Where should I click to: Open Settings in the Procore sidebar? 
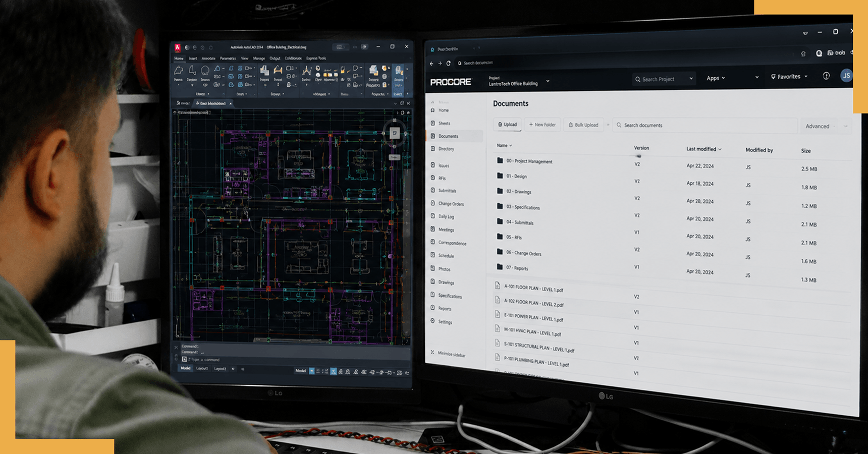pos(442,321)
